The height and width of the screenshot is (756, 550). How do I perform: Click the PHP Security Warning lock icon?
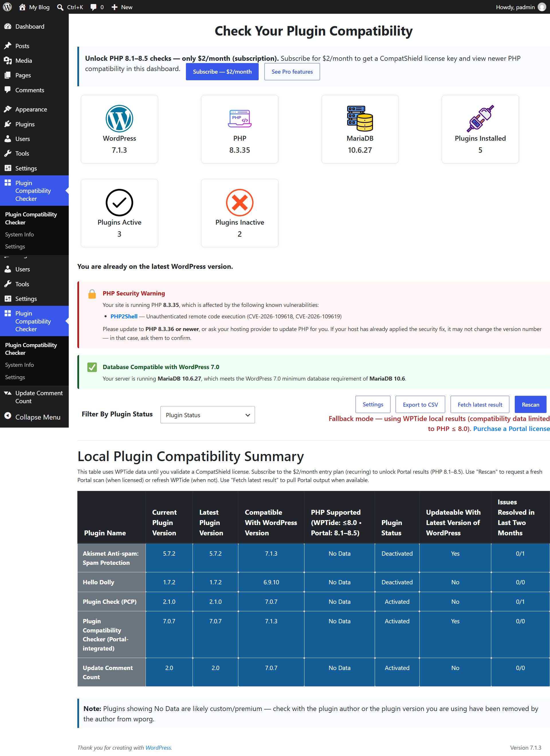92,294
